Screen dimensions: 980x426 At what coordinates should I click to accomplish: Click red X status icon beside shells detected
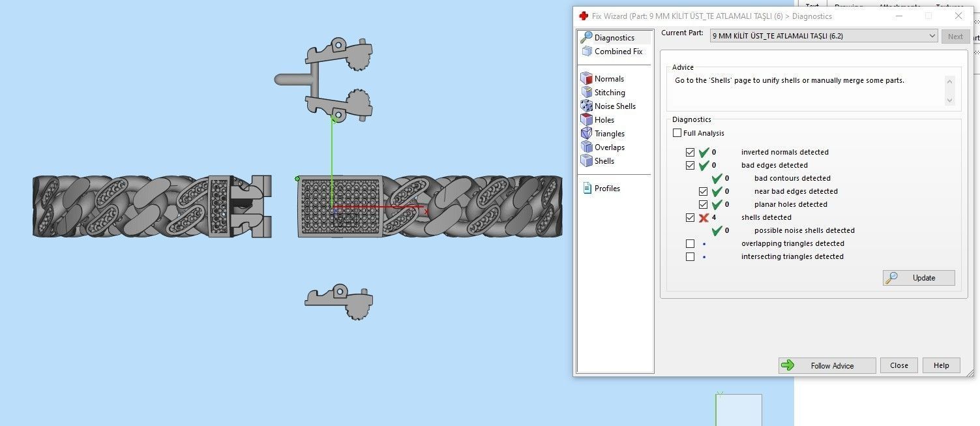tap(704, 218)
